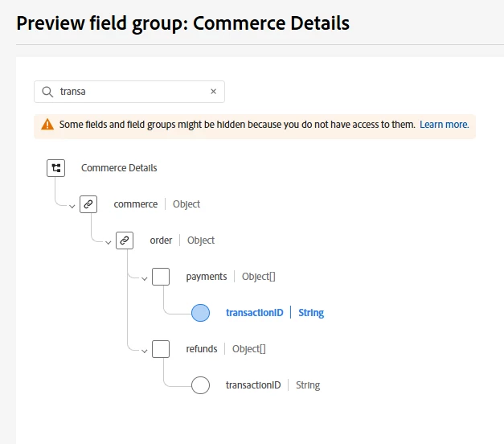Image resolution: width=504 pixels, height=444 pixels.
Task: Select the order object label
Action: [161, 240]
